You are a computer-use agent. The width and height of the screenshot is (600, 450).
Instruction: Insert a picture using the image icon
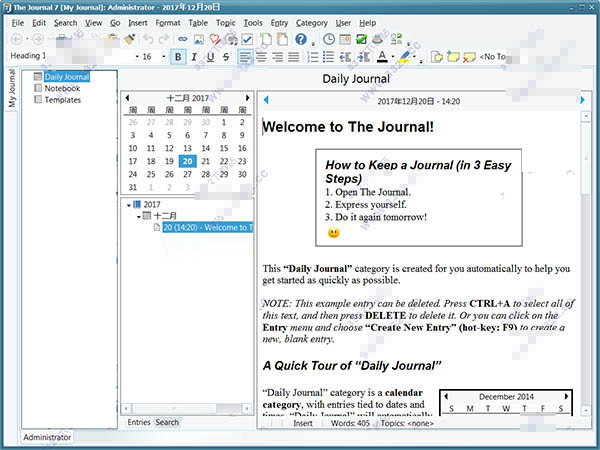tap(199, 39)
